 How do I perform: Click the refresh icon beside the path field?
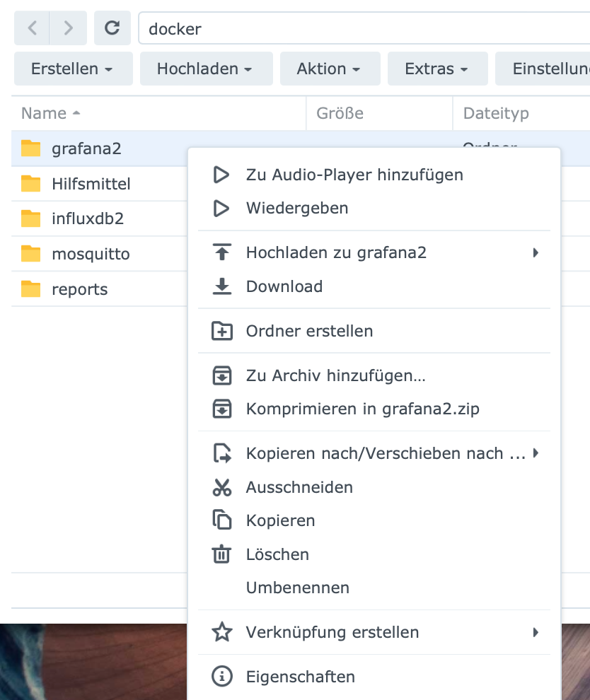point(112,28)
